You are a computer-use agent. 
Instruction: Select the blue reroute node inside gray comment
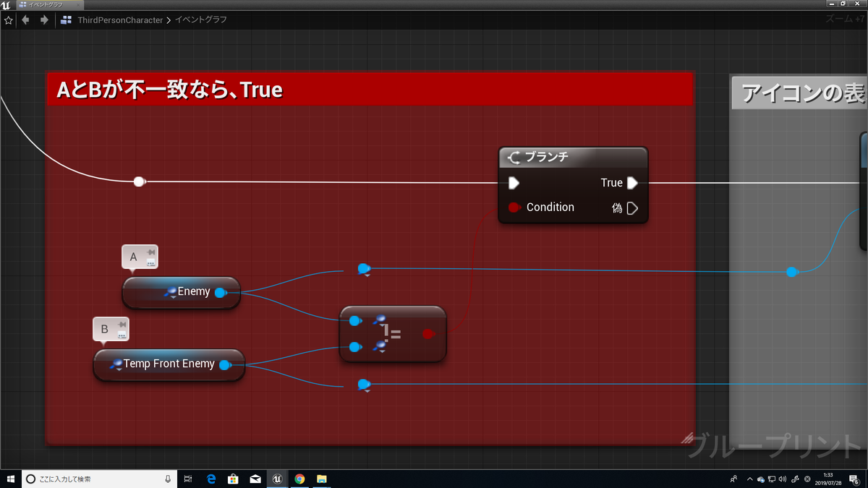[791, 272]
